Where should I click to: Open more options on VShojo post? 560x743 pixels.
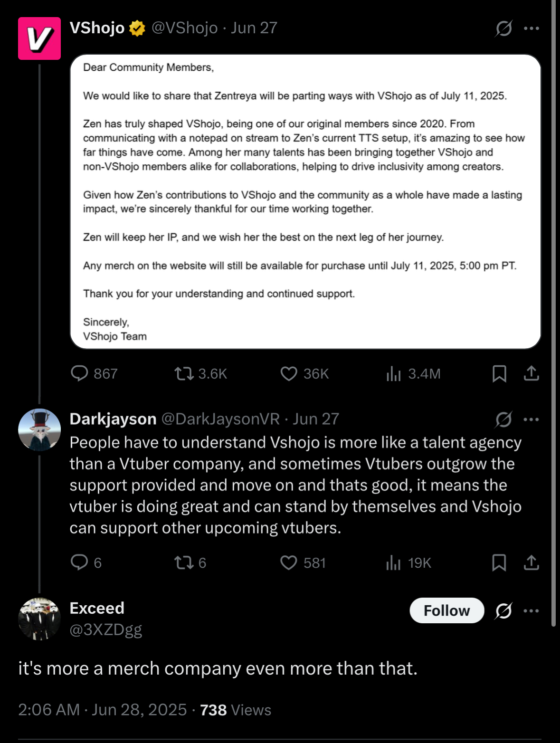click(x=531, y=29)
